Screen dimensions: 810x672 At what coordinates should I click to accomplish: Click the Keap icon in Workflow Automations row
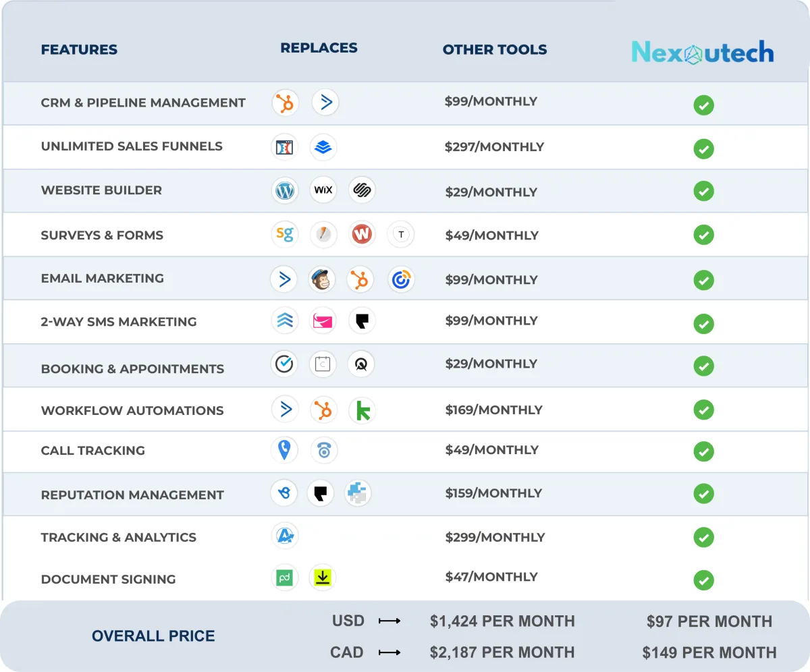pyautogui.click(x=362, y=410)
